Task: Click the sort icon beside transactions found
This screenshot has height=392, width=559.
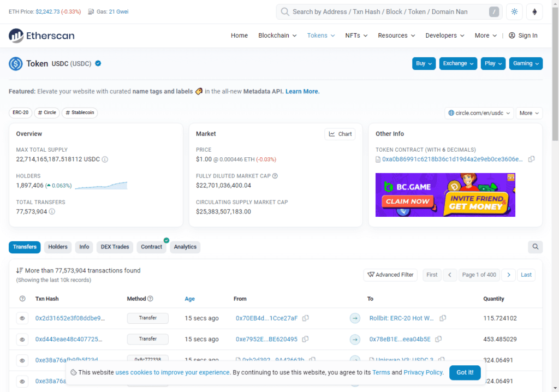Action: point(19,270)
